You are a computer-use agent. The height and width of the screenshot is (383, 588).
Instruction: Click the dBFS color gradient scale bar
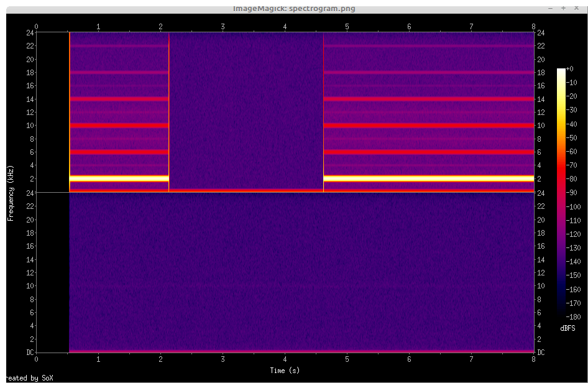pos(561,193)
